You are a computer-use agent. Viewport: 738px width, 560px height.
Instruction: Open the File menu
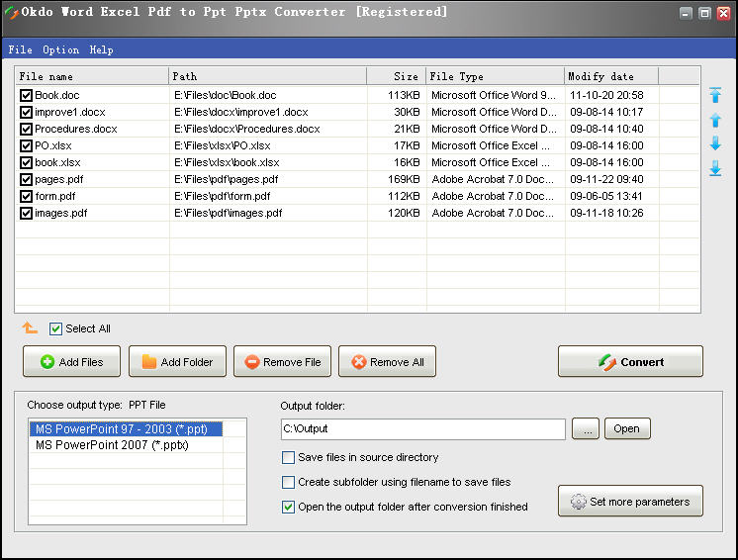click(20, 49)
